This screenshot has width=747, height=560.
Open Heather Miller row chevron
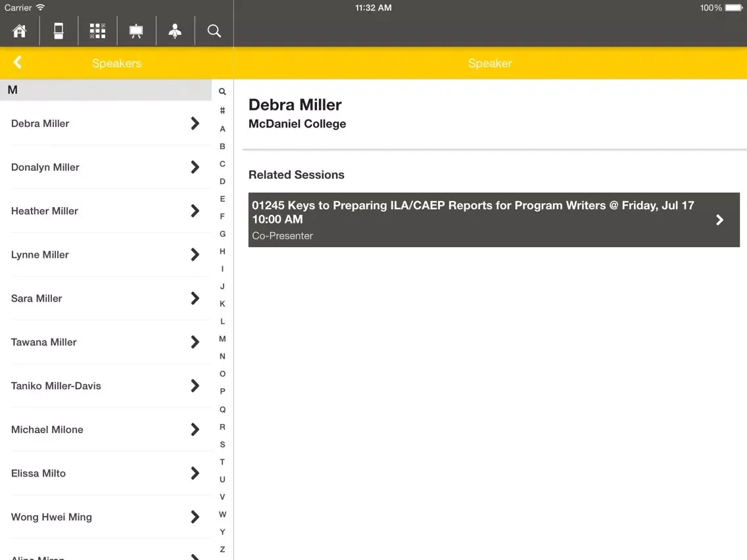pos(195,211)
